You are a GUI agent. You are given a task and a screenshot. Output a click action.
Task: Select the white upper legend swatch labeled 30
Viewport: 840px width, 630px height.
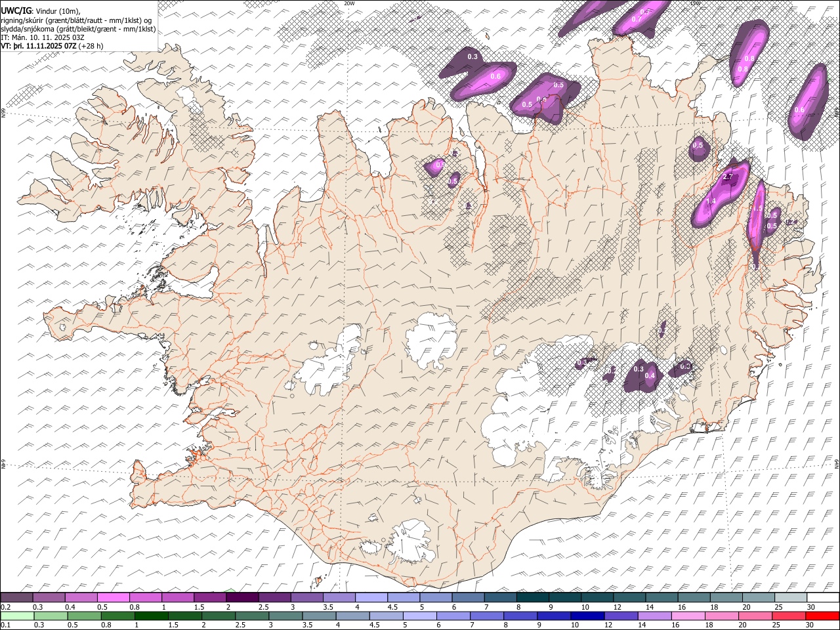coord(823,597)
